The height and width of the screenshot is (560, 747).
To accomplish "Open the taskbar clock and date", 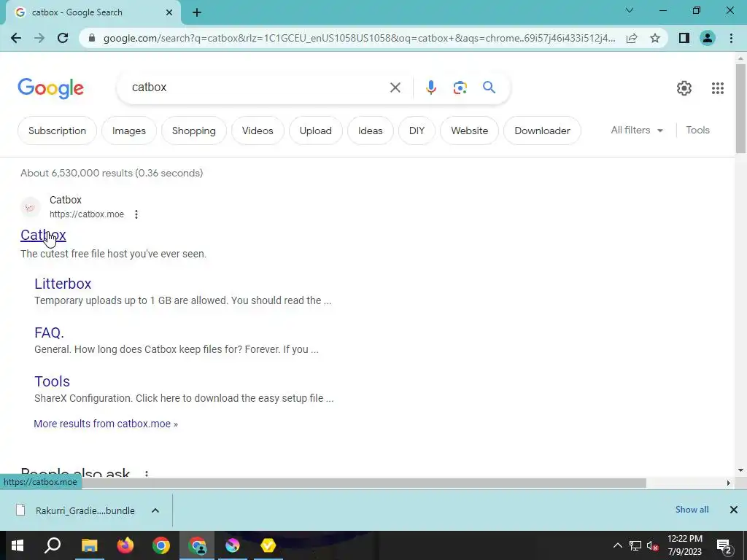I will [x=684, y=545].
